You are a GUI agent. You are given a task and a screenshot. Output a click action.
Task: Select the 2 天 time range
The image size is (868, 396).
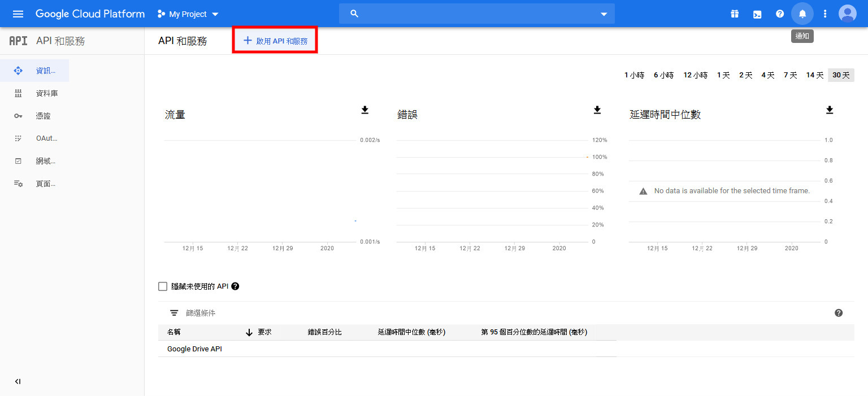coord(745,75)
